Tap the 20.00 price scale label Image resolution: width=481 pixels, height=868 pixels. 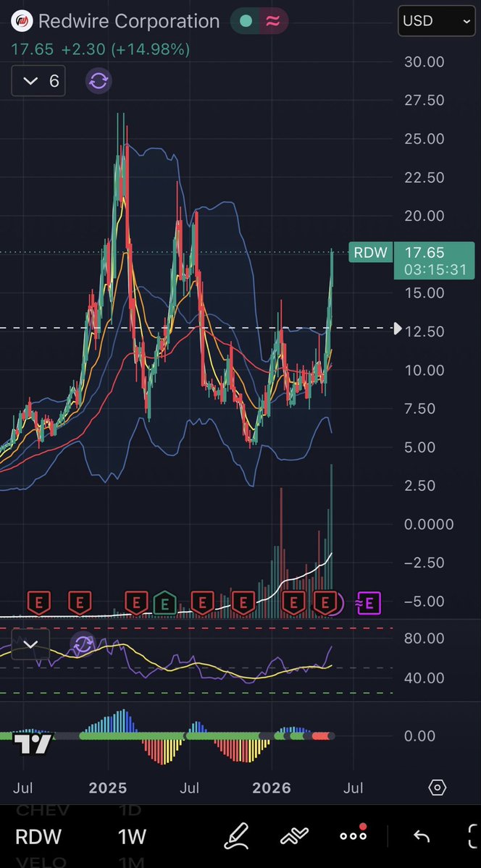pyautogui.click(x=424, y=216)
